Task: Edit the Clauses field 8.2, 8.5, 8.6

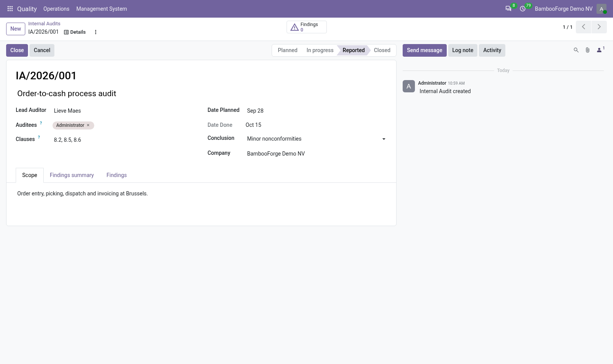Action: coord(123,140)
